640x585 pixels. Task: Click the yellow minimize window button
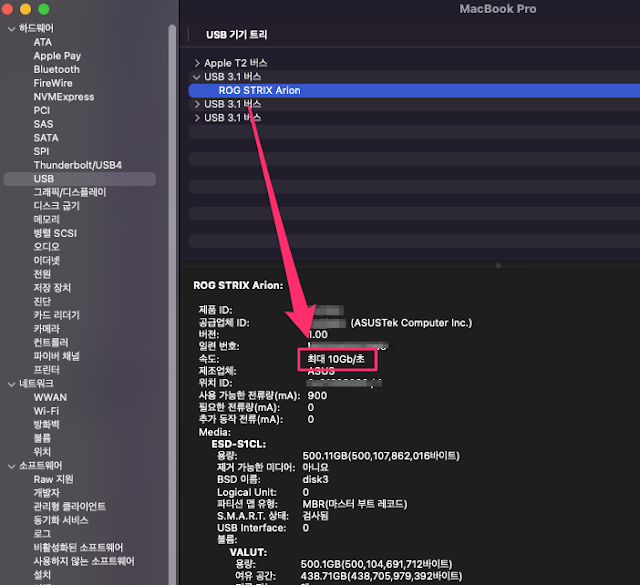click(25, 9)
